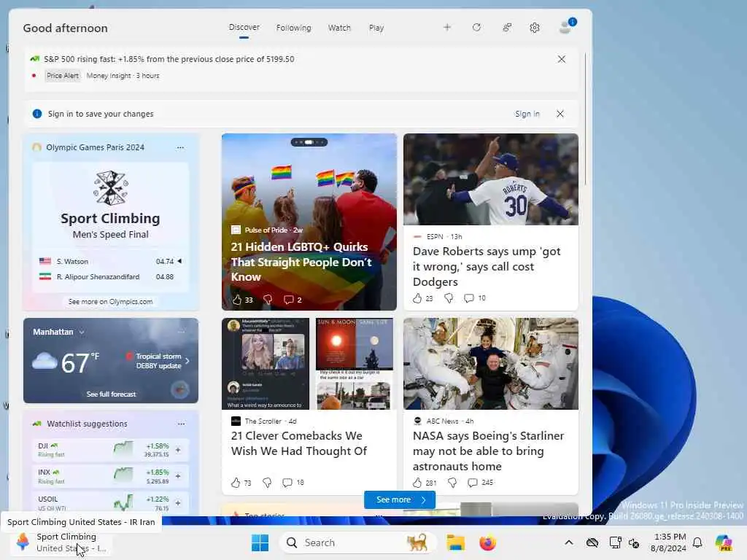Click the See more button
The height and width of the screenshot is (560, 747).
point(399,499)
